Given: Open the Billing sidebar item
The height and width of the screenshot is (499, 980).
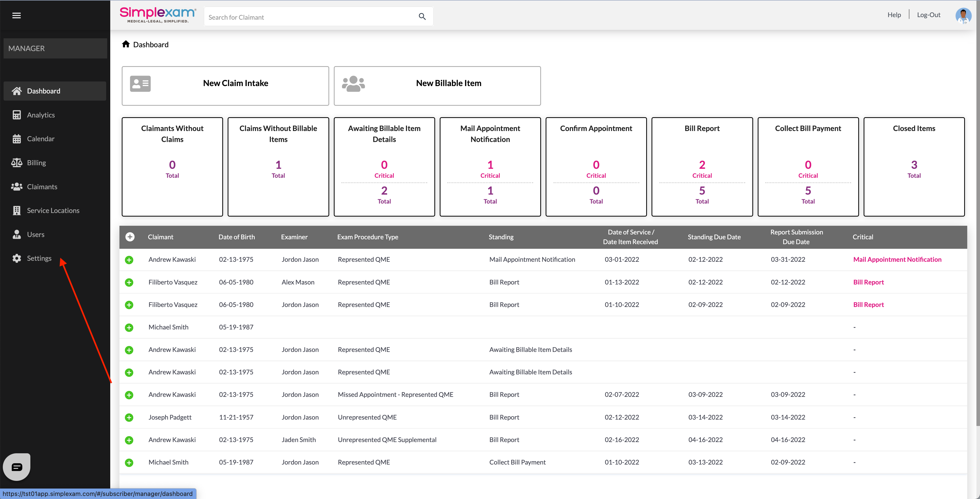Looking at the screenshot, I should coord(36,162).
